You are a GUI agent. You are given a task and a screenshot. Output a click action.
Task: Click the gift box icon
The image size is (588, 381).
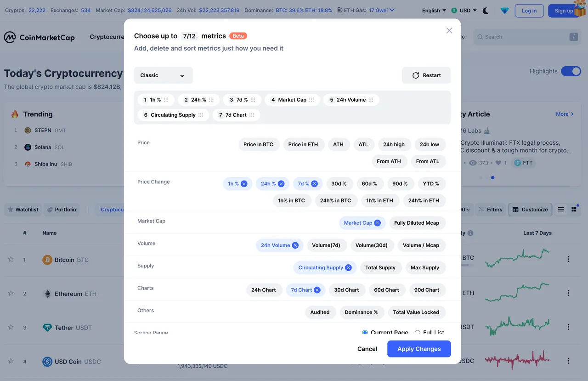click(x=580, y=8)
